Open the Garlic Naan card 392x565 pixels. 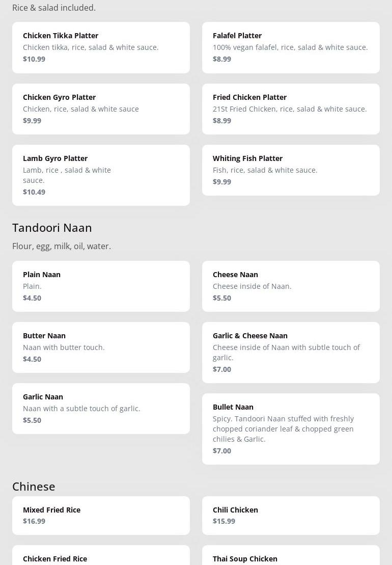(101, 408)
